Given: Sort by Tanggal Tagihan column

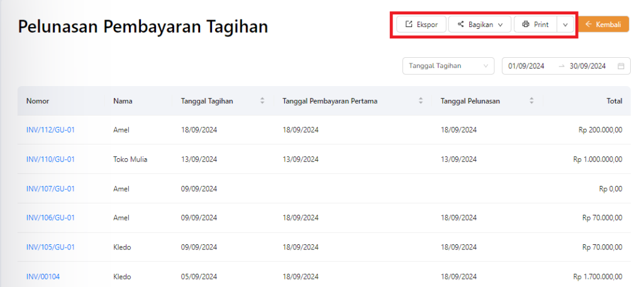Looking at the screenshot, I should (x=262, y=101).
